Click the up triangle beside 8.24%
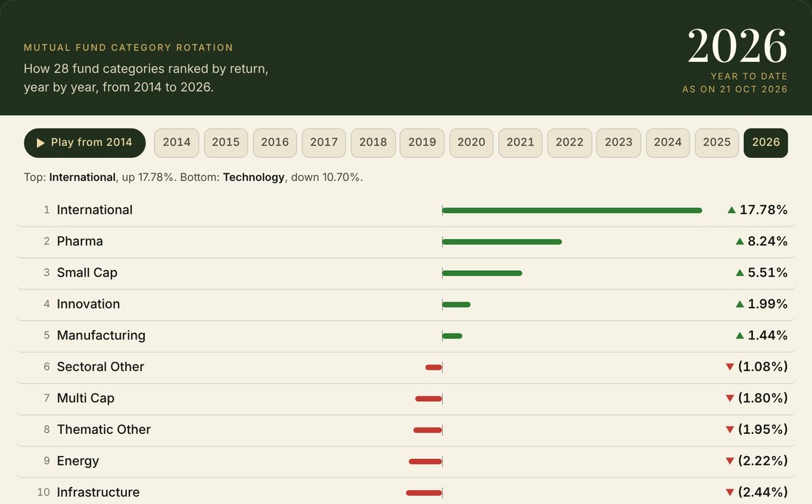The height and width of the screenshot is (504, 812). point(740,241)
